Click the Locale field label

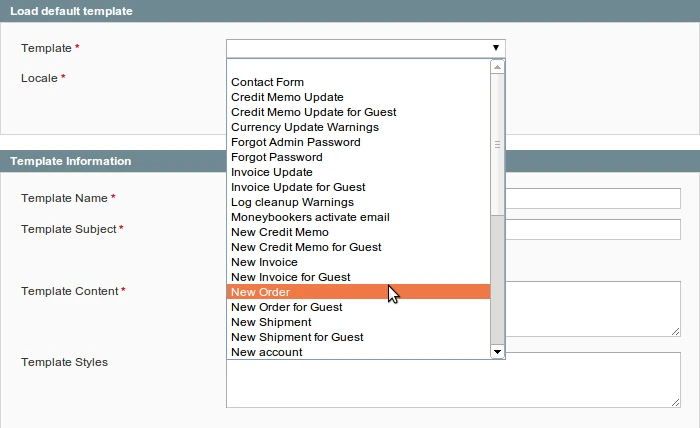(39, 78)
